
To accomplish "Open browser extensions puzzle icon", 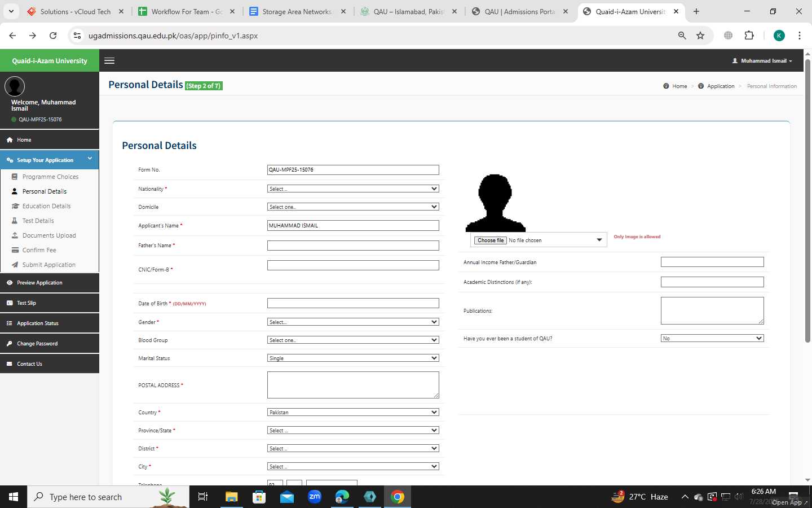I will tap(749, 36).
